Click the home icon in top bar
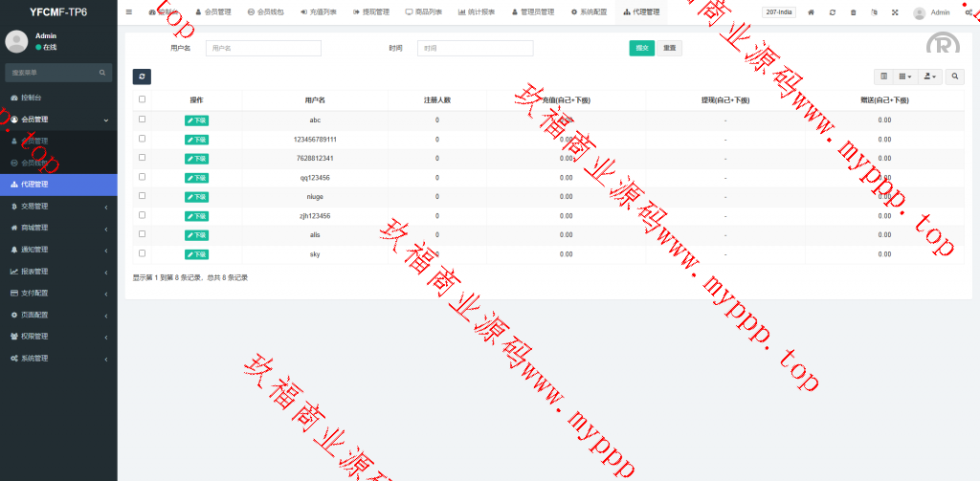 point(812,12)
